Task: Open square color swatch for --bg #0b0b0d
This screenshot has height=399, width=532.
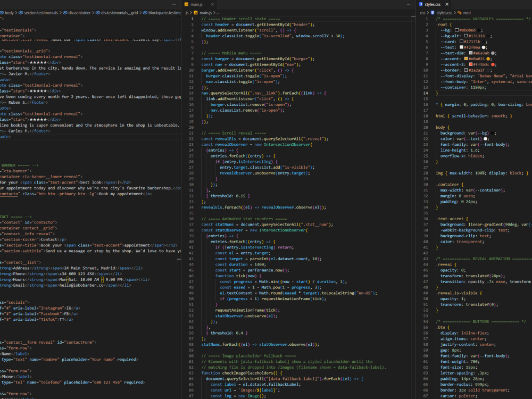Action: click(x=456, y=30)
